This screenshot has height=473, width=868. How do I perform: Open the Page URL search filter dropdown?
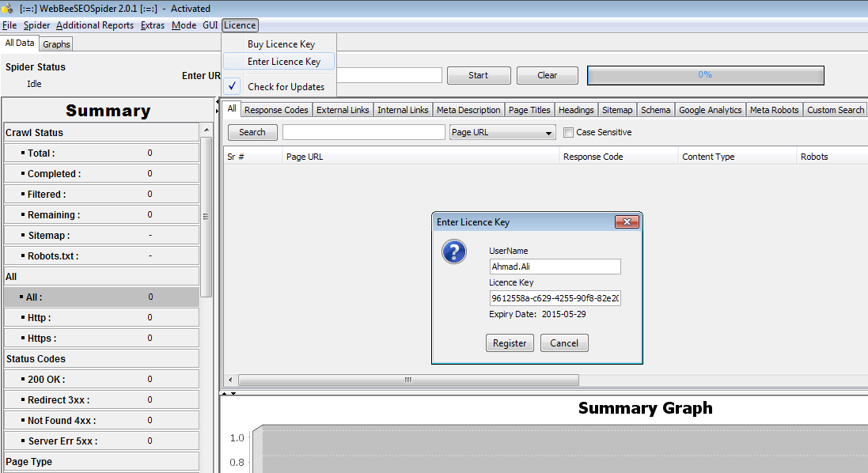click(x=502, y=132)
